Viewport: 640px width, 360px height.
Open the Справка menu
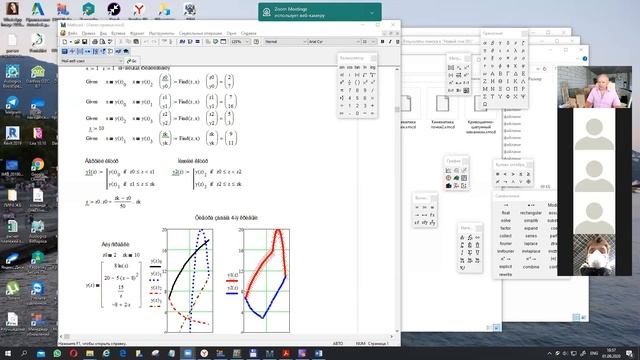[249, 33]
